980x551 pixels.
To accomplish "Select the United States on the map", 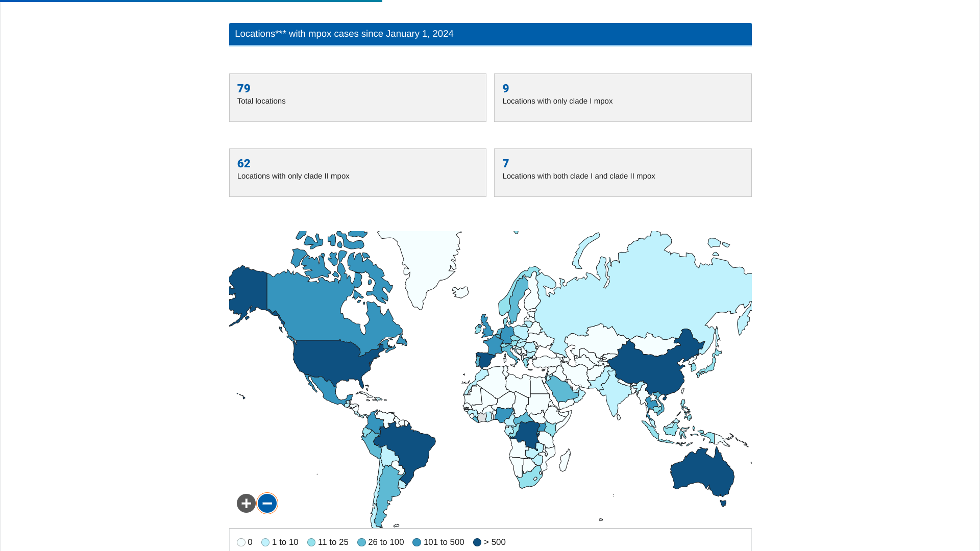I will point(332,360).
